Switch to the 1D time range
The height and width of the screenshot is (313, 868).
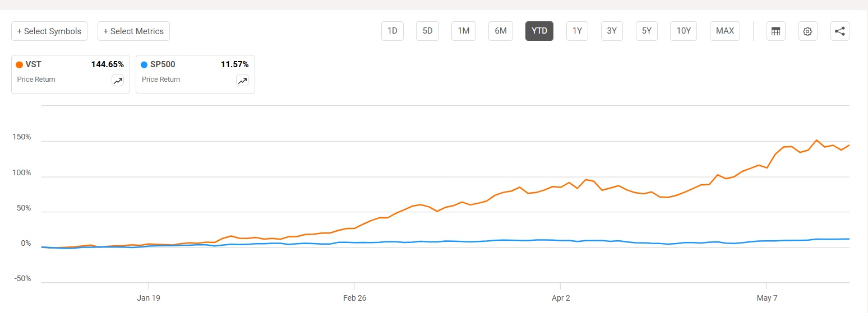tap(393, 31)
